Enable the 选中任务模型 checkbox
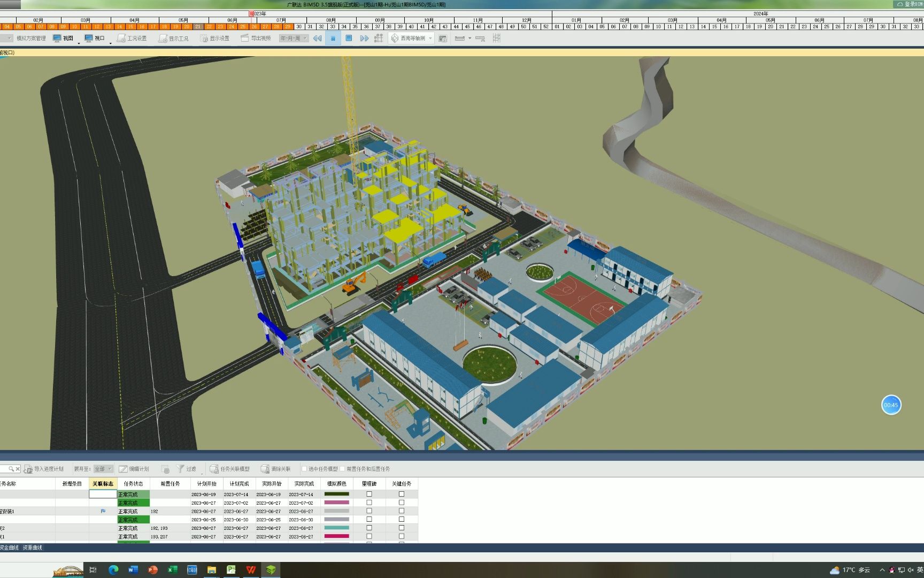924x578 pixels. tap(304, 468)
